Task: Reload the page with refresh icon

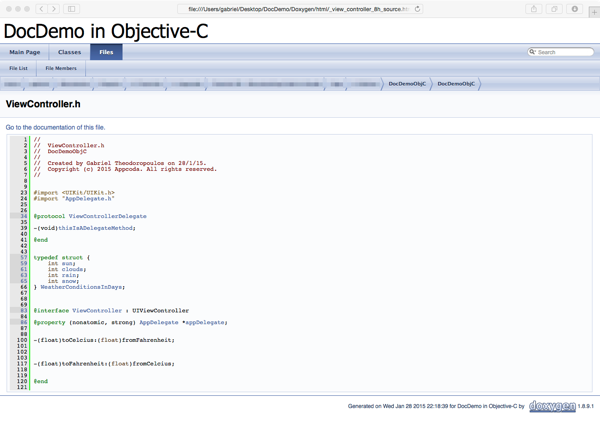Action: pyautogui.click(x=418, y=9)
